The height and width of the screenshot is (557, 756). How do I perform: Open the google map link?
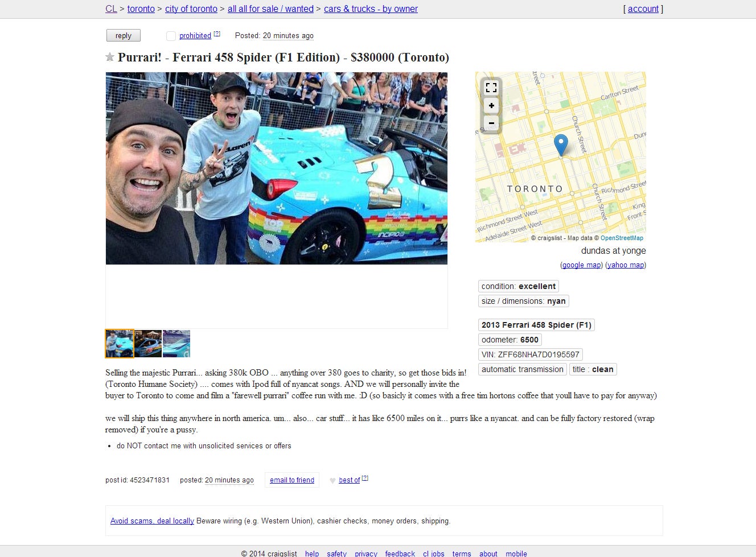pos(581,265)
